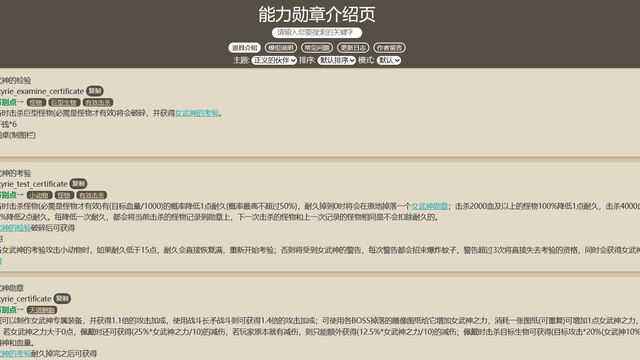Click the 怪物 tag under examine_certificate
Screen dimensions: 640x360
36,102
